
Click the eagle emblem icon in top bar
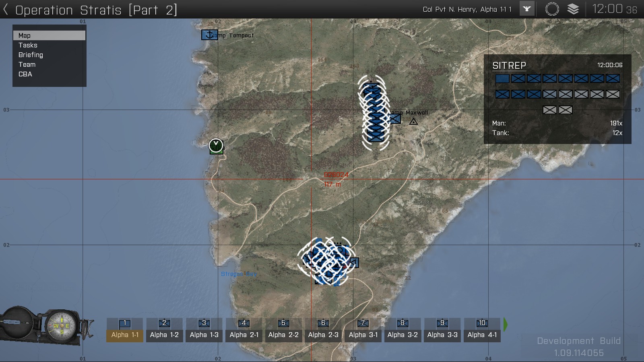point(527,9)
